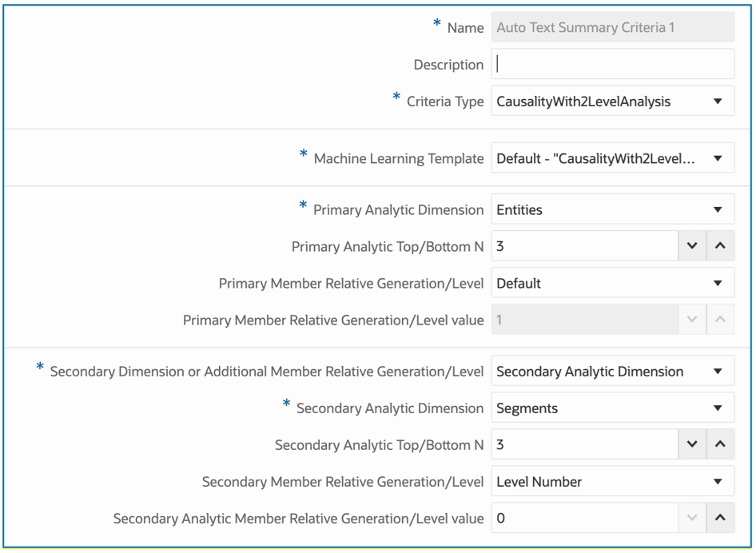The image size is (756, 553).
Task: Focus the Primary Analytic Top/Bottom N input
Action: [x=584, y=247]
